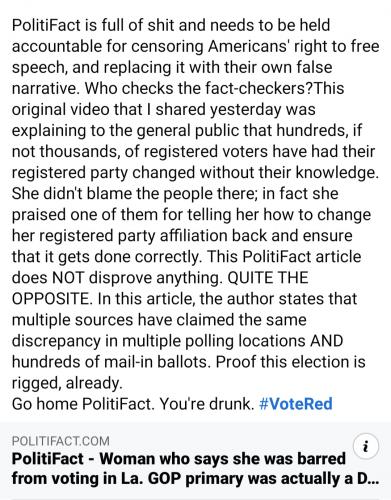Click the phrase 'Who checks the fact-checkers?'

(199, 88)
